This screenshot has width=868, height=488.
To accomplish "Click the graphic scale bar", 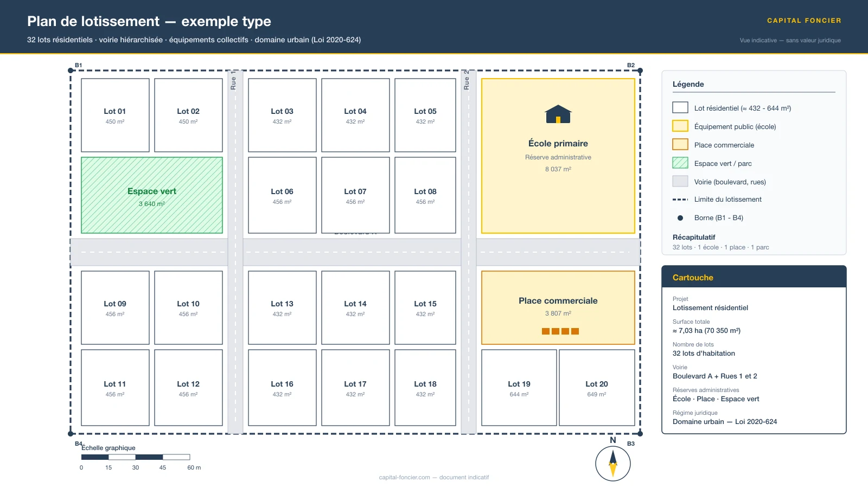I will [136, 457].
